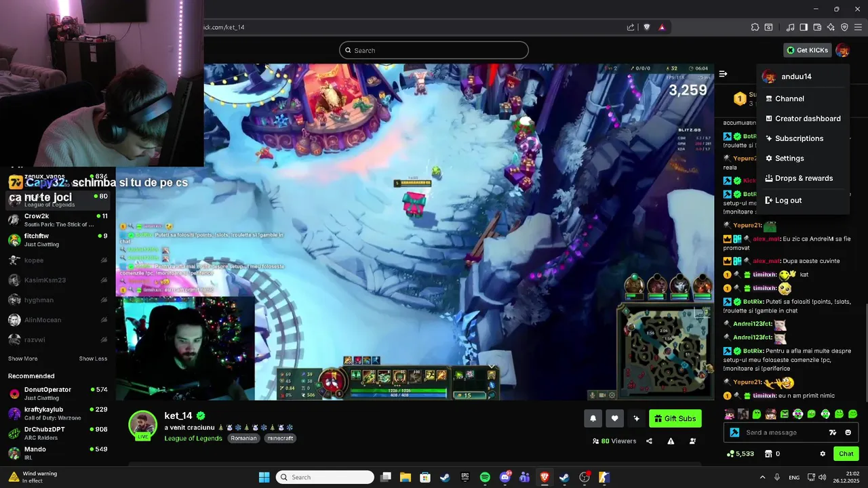Open Discord from the taskbar
This screenshot has height=488, width=868.
505,477
